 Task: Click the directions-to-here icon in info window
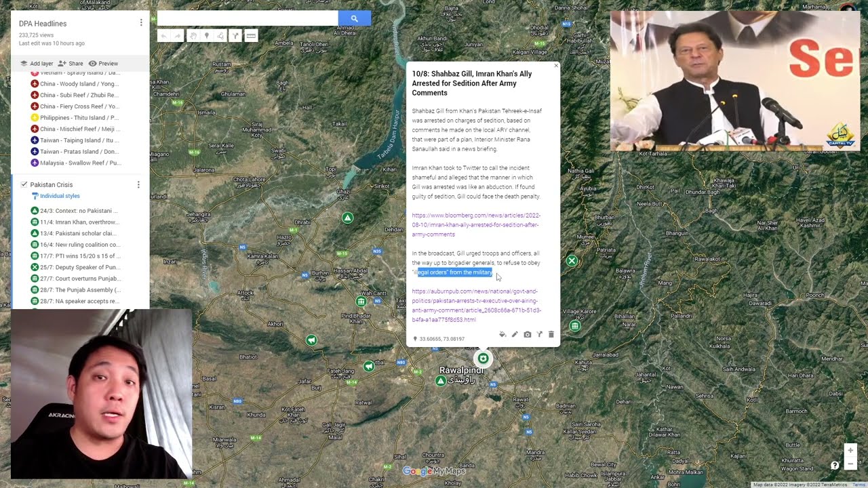click(x=540, y=335)
